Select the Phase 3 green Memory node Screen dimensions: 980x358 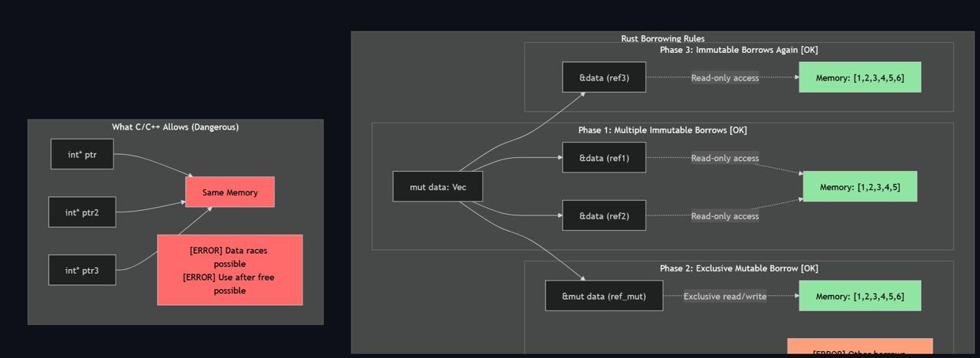click(x=860, y=77)
